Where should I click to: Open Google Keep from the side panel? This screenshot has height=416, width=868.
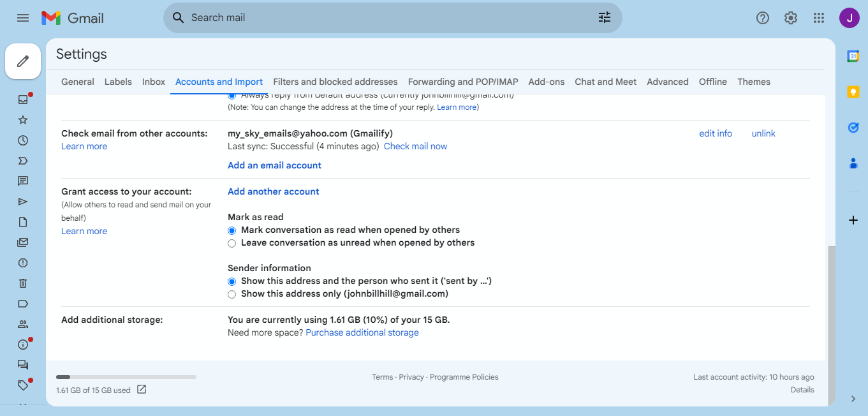coord(853,92)
